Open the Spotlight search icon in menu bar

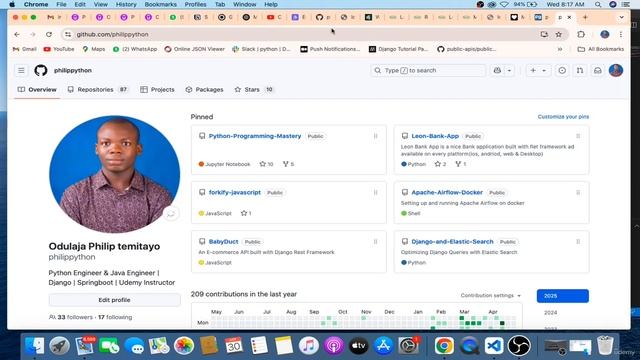pyautogui.click(x=598, y=4)
